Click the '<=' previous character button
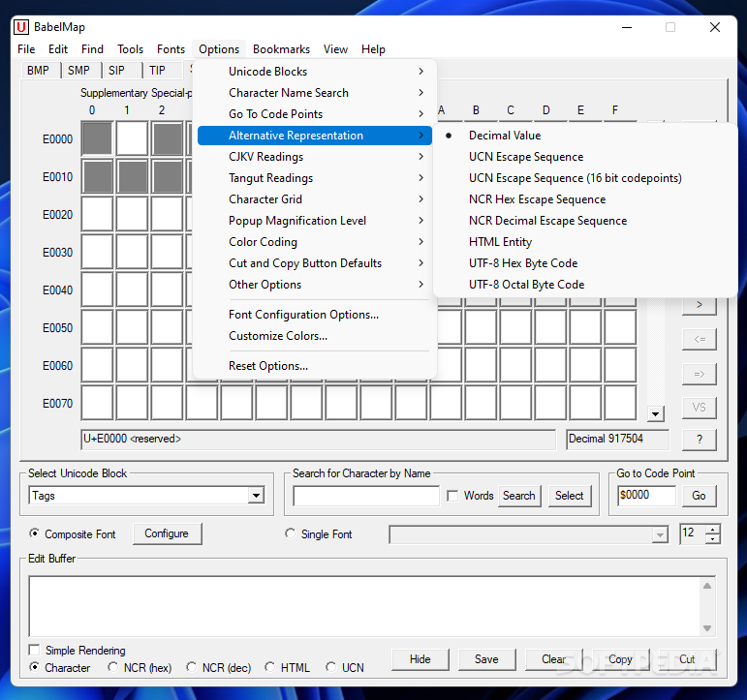This screenshot has width=747, height=700. click(700, 340)
